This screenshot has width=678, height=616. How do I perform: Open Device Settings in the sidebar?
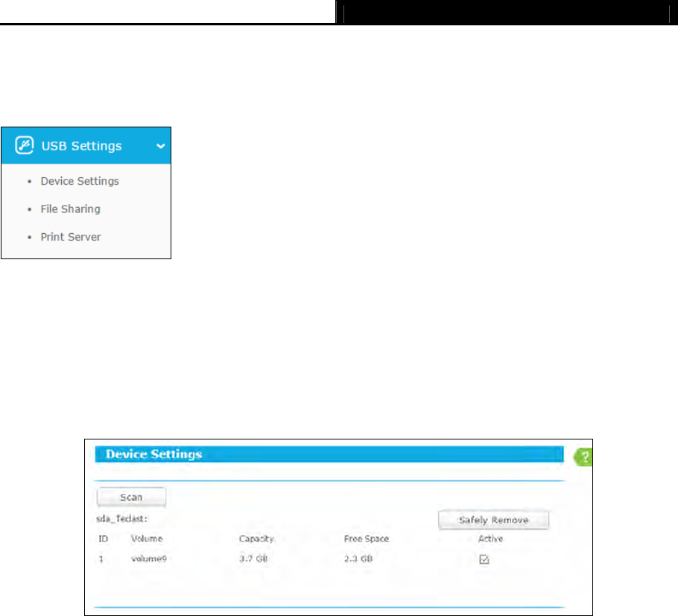click(80, 181)
